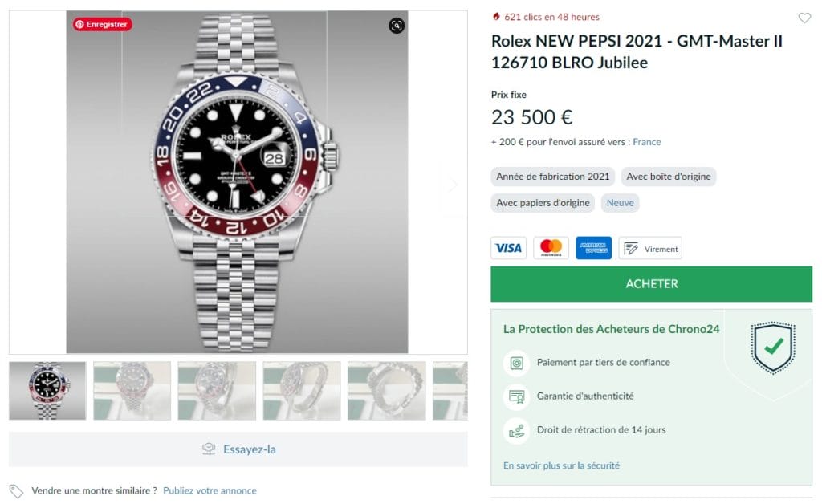Follow the Publiez votre annonce link
822x504 pixels.
pyautogui.click(x=210, y=490)
